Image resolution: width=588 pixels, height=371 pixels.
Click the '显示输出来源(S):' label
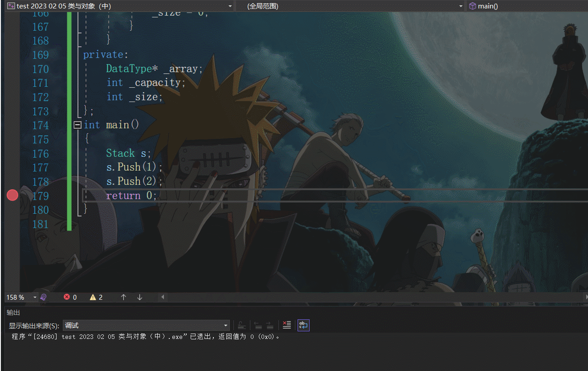pos(34,326)
